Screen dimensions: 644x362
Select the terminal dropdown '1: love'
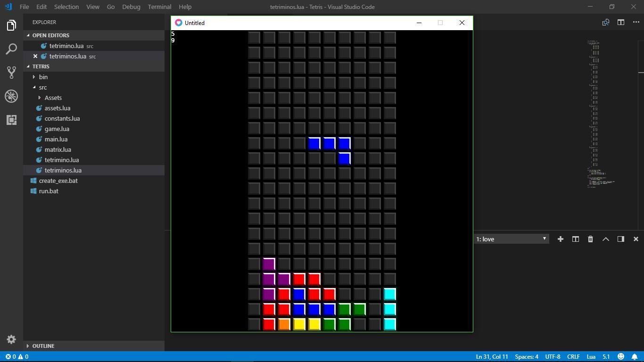coord(512,239)
